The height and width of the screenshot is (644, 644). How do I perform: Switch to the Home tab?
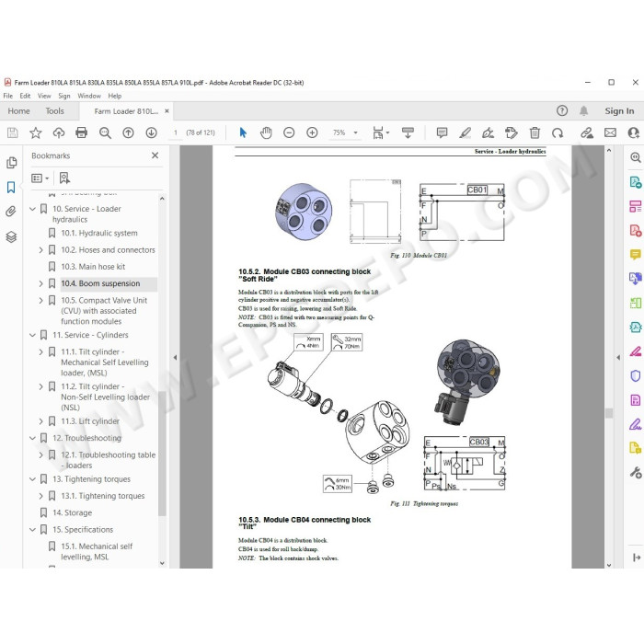tap(19, 111)
